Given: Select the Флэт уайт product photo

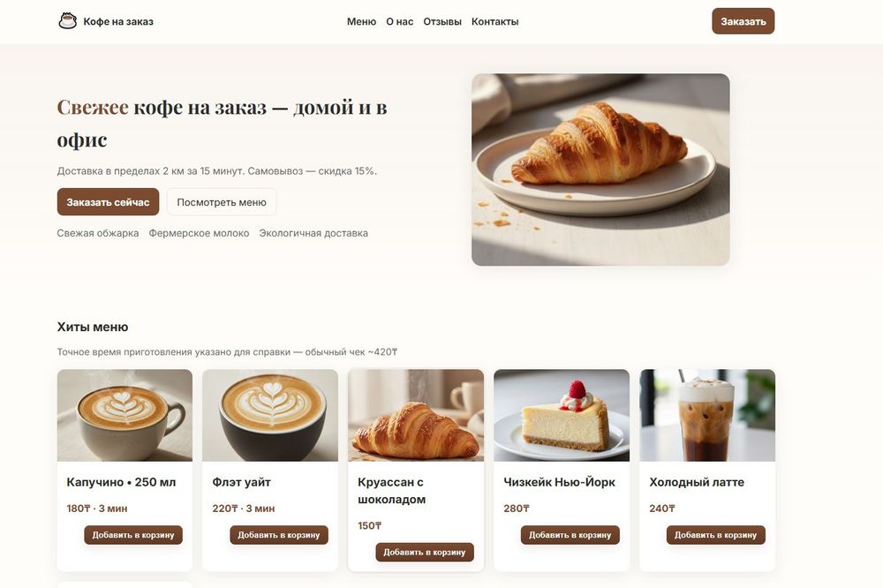Looking at the screenshot, I should coord(270,416).
